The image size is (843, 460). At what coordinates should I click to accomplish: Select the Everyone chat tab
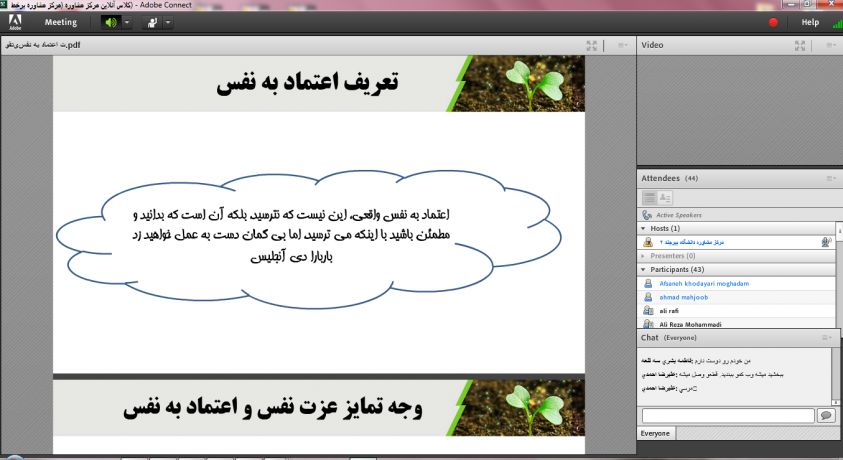[655, 433]
